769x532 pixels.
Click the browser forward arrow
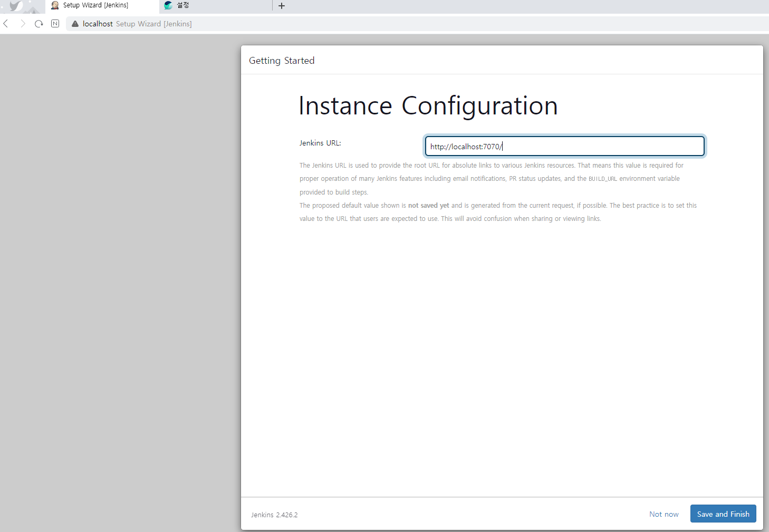(x=23, y=24)
